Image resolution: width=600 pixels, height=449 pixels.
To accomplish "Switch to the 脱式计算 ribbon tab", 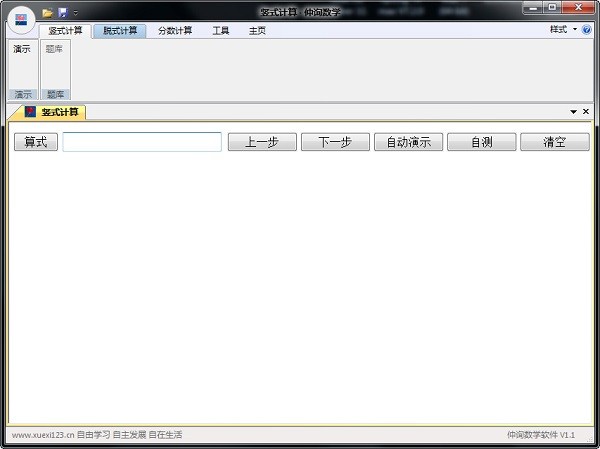I will coord(120,31).
